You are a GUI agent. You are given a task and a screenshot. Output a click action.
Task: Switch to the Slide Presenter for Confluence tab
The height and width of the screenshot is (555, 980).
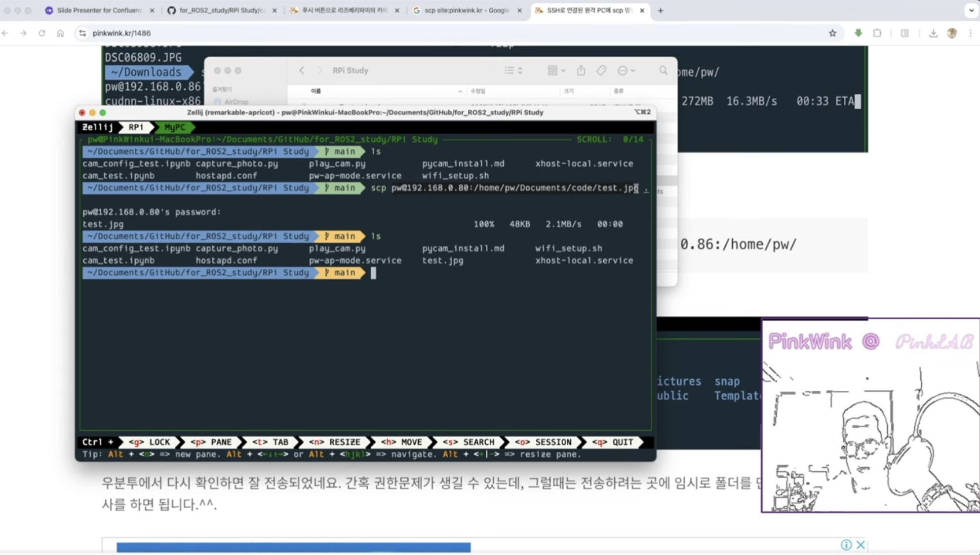click(x=99, y=10)
